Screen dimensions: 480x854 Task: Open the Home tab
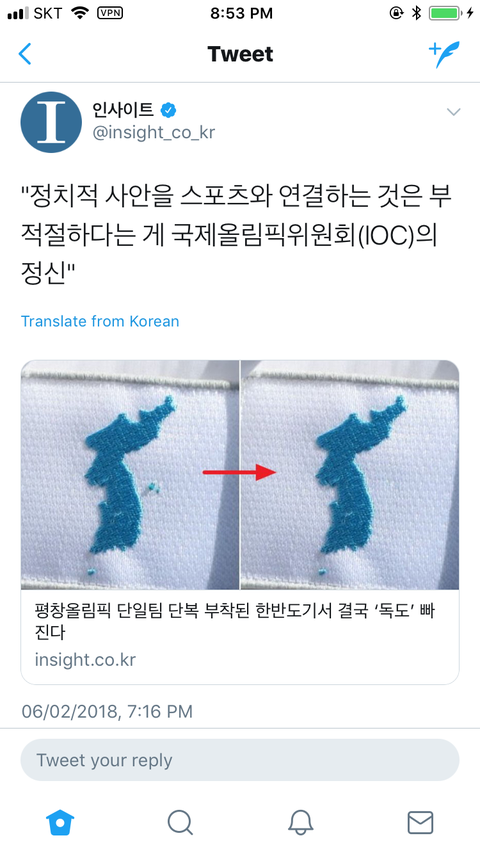coord(60,822)
